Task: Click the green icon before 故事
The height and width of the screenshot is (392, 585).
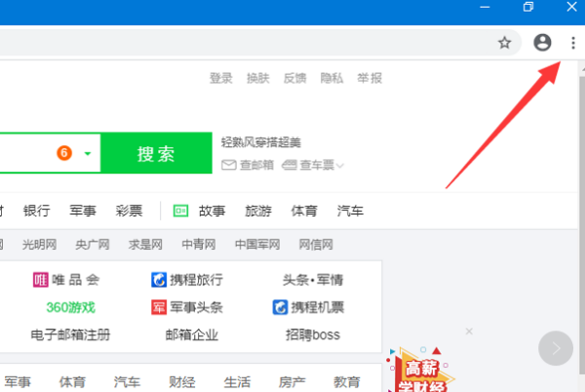Action: pyautogui.click(x=181, y=211)
